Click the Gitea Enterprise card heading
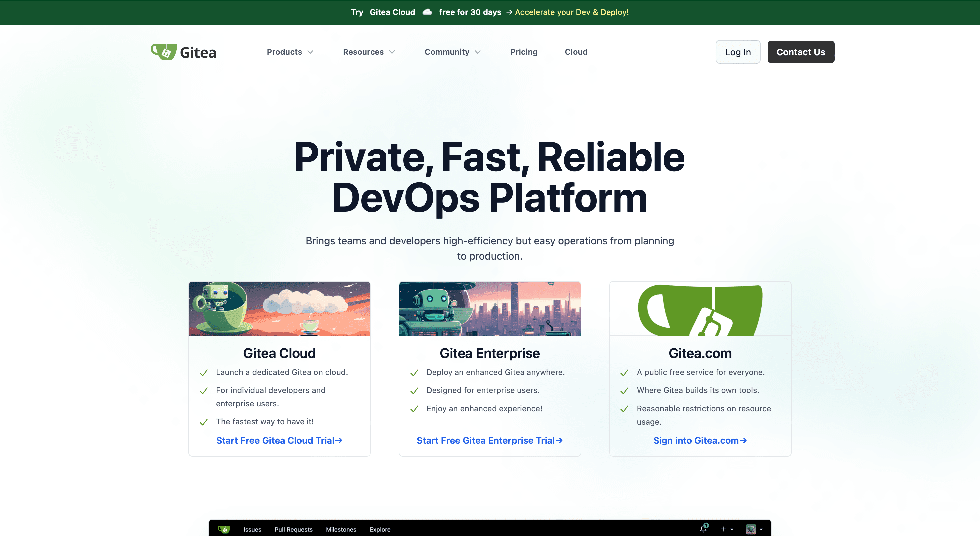Viewport: 980px width, 536px height. coord(490,353)
